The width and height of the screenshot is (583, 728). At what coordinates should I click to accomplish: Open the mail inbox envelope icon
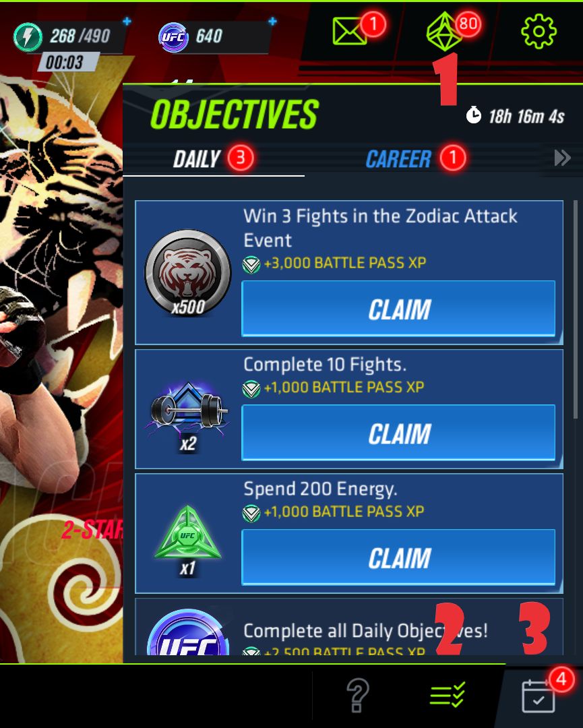click(349, 31)
